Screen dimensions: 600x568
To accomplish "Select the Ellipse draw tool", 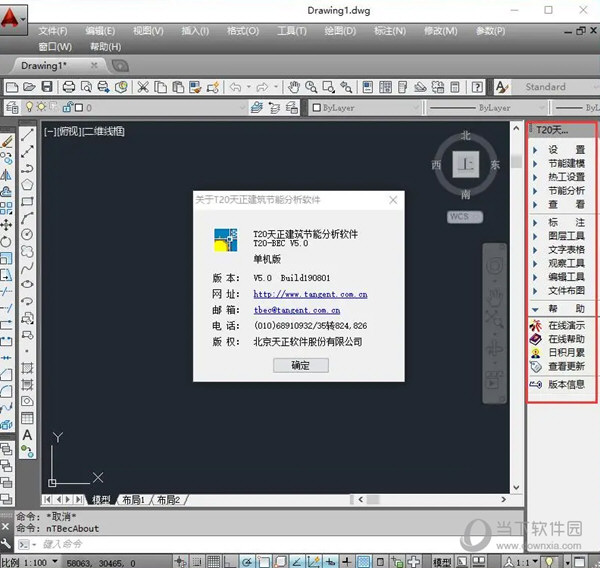I will [x=27, y=284].
